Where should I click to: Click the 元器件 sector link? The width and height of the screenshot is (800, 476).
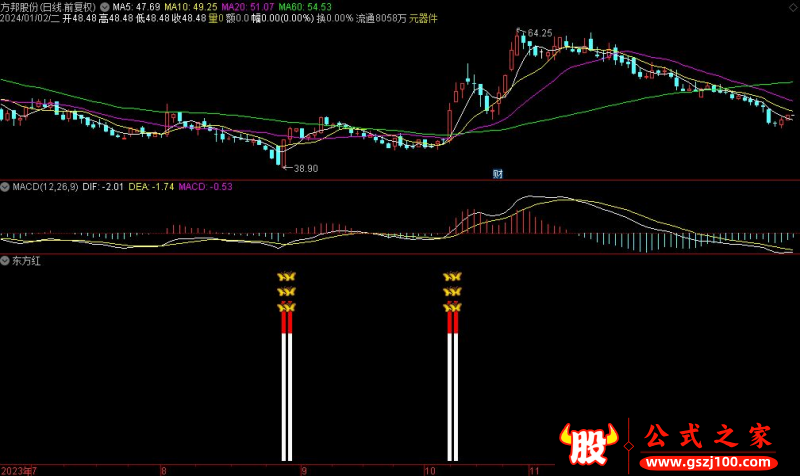click(x=424, y=19)
